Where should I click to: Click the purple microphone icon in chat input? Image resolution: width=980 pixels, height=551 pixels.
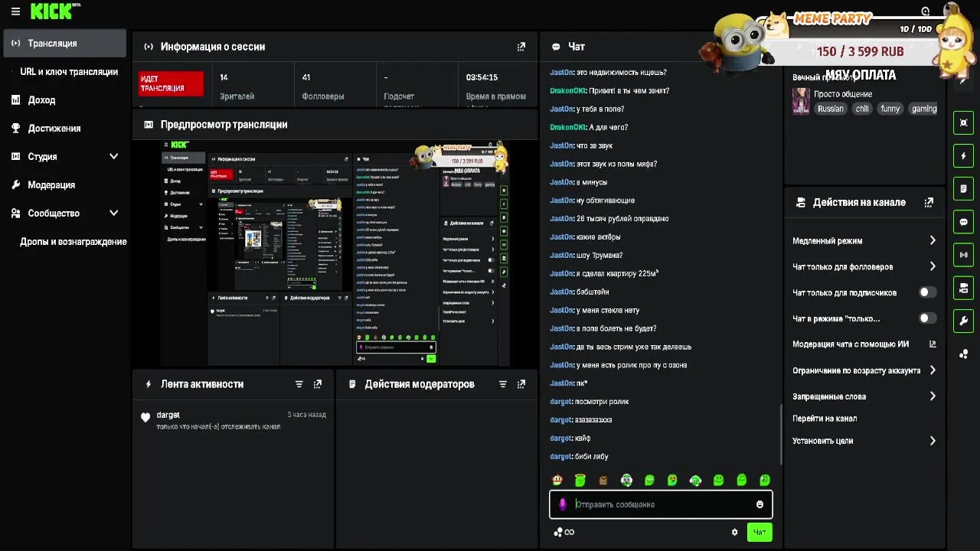[563, 504]
